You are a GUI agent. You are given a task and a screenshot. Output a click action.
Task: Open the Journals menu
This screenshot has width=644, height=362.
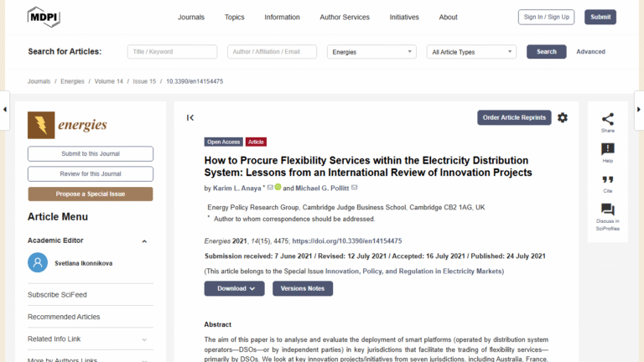pos(191,17)
